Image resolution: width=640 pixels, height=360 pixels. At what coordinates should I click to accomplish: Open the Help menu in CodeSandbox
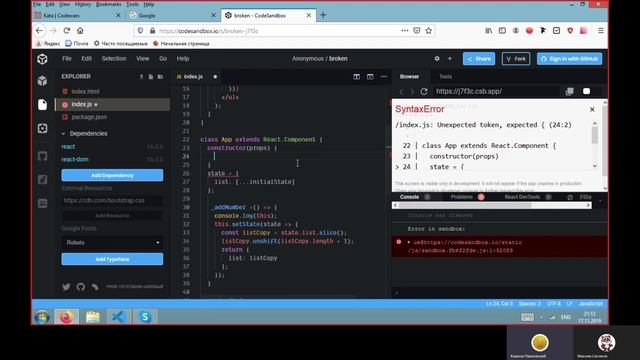[x=183, y=59]
